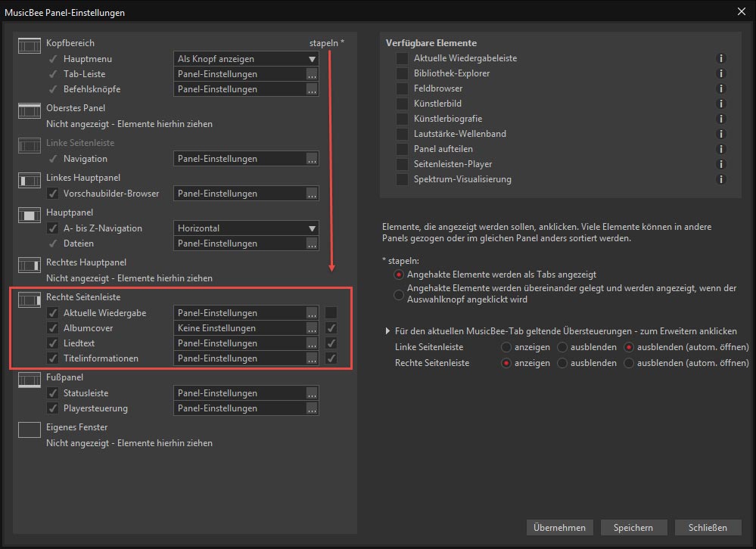This screenshot has height=549, width=756.
Task: Select 'übereinander gelegt' stacking radio option
Action: click(x=398, y=294)
